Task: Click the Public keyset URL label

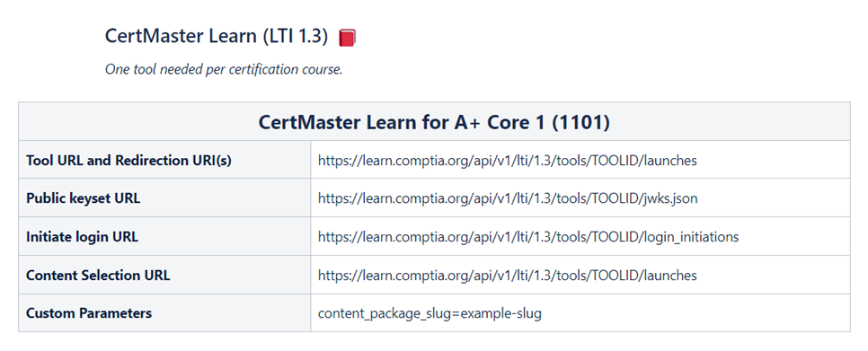Action: coord(83,198)
